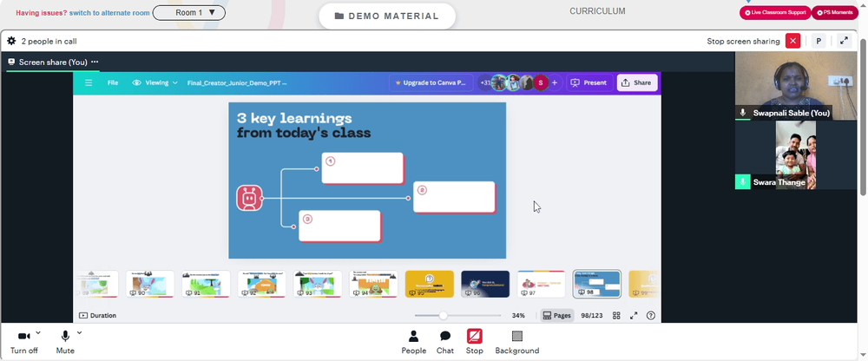Screen dimensions: 868x361
Task: Stop screen sharing with red X
Action: [x=792, y=41]
